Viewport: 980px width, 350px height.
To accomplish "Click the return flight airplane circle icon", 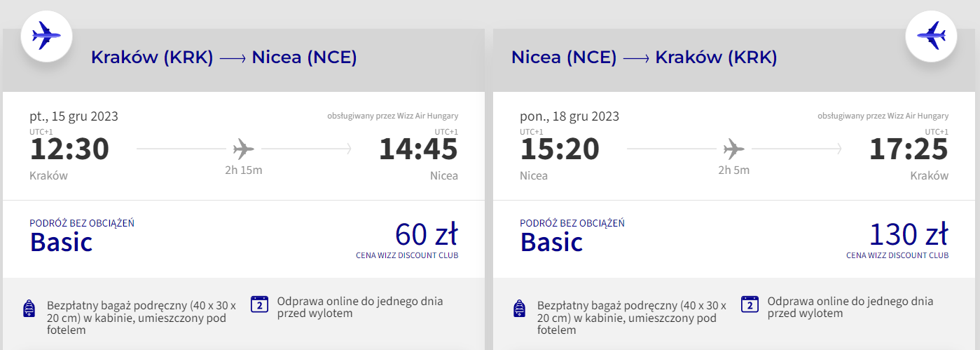I will pos(932,35).
